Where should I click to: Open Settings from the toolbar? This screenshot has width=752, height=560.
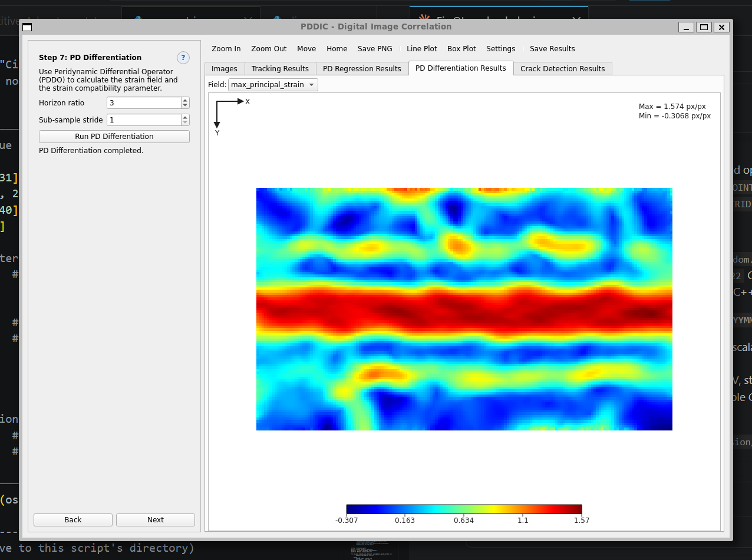(x=501, y=49)
